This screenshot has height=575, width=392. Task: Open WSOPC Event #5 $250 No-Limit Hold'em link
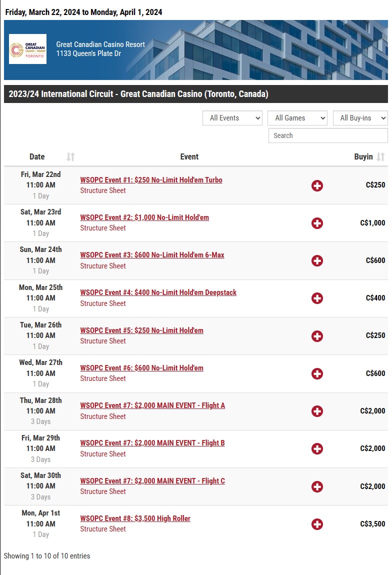141,330
